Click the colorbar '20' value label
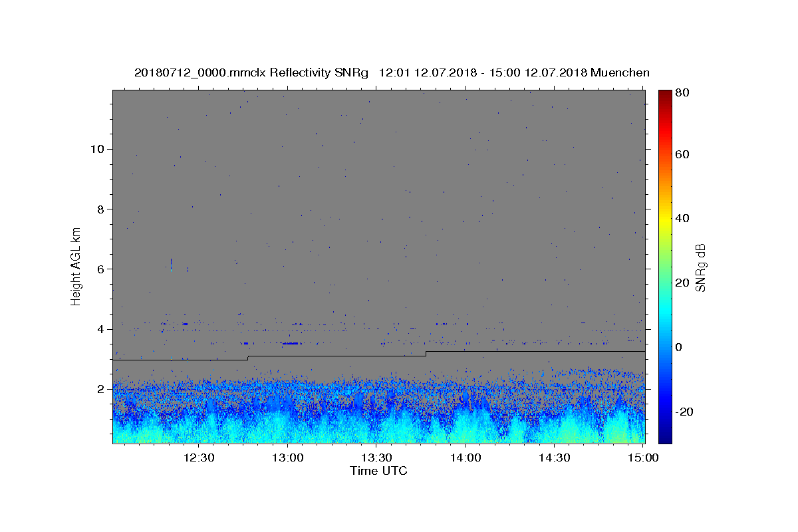This screenshot has height=532, width=798. tap(684, 283)
